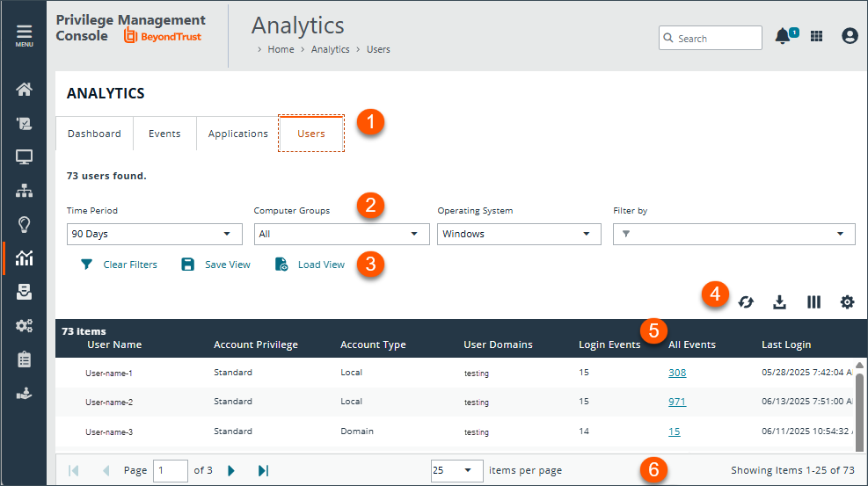
Task: Click the 05/28/2025 last login cell
Action: (806, 372)
